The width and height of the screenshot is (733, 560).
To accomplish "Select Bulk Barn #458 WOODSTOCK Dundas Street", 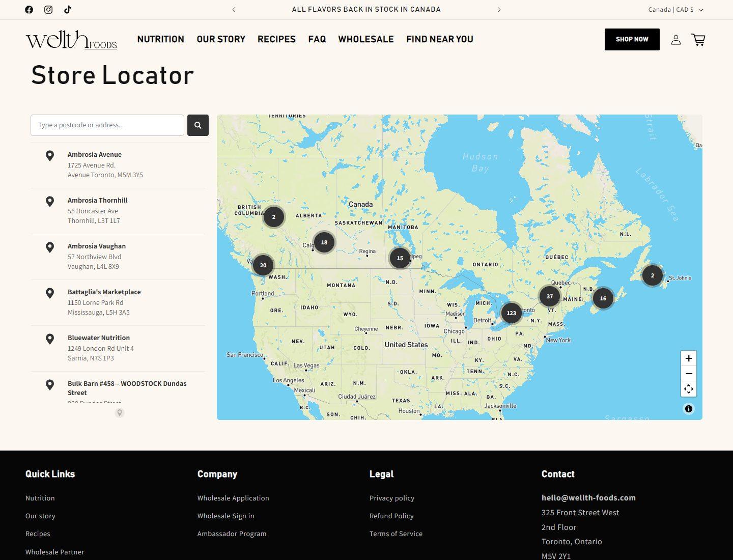I will 127,388.
